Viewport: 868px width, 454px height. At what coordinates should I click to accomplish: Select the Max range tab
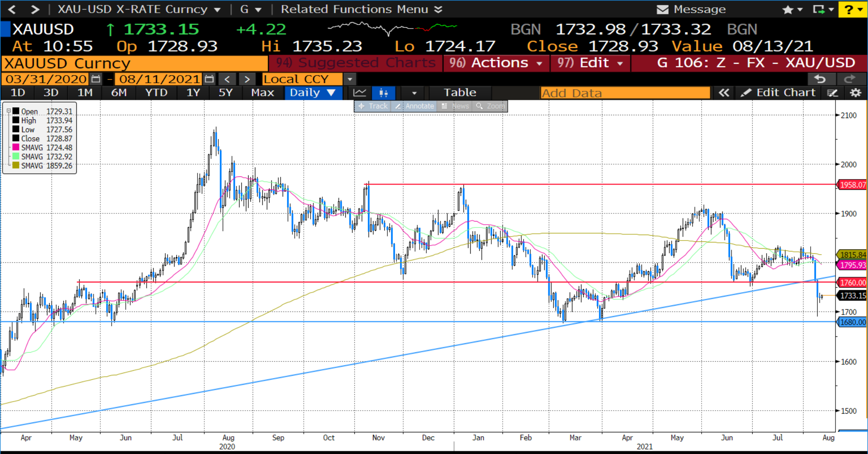click(262, 93)
